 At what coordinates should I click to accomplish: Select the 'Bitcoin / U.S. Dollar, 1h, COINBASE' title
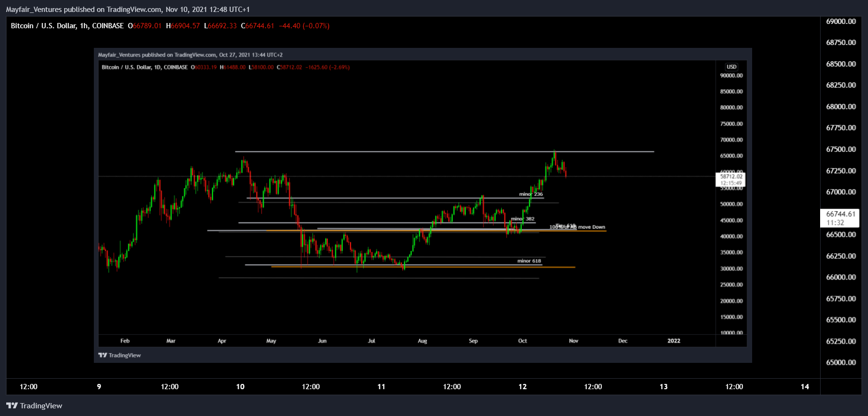pos(67,26)
